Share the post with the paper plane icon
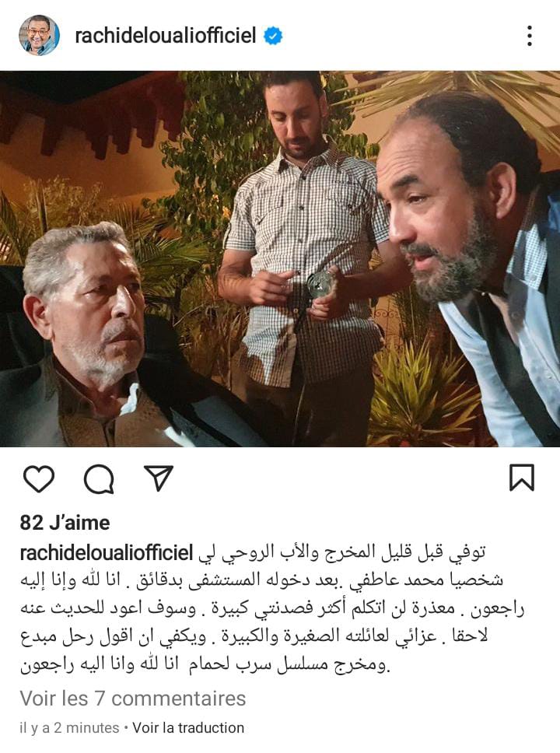Screen dimensions: 560x753 coord(159,478)
